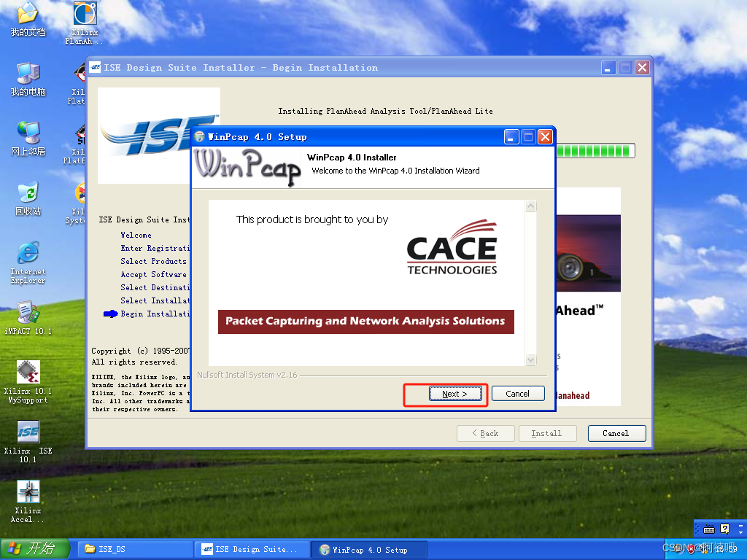Click the Start button on the taskbar
The height and width of the screenshot is (560, 747).
coord(35,549)
